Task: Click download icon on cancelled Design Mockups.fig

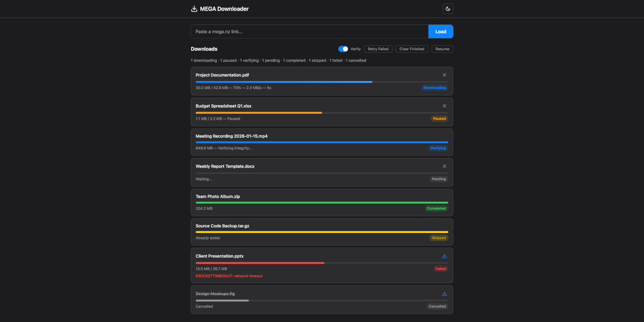Action: (444, 294)
